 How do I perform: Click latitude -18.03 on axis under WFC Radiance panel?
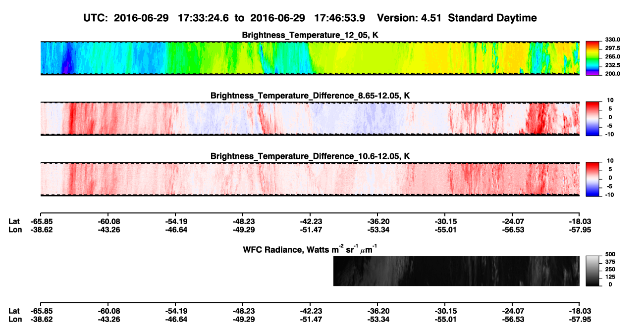(x=579, y=311)
